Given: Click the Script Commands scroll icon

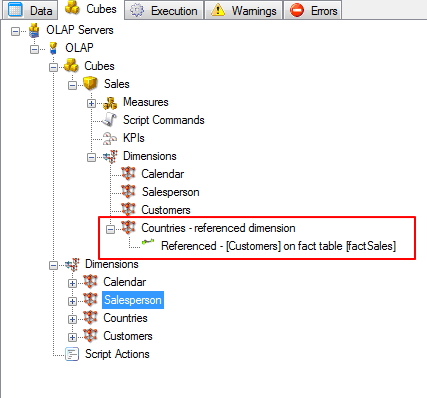Looking at the screenshot, I should point(110,120).
